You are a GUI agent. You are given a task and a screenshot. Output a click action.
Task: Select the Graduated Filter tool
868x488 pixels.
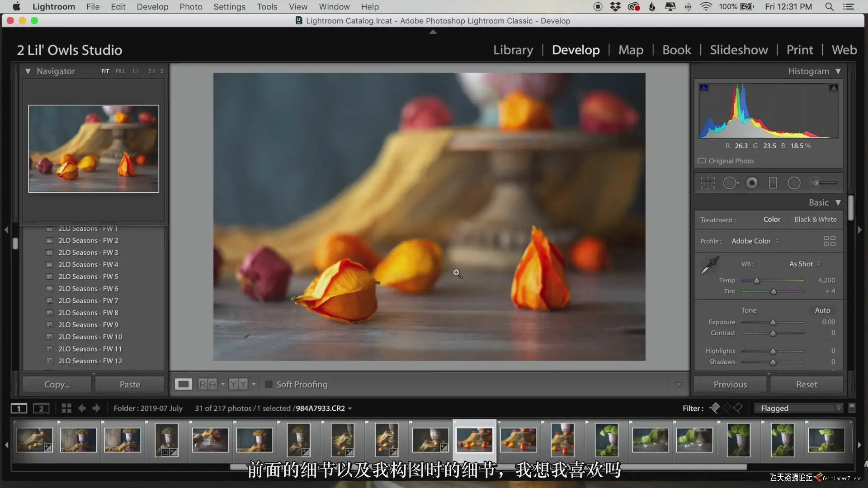pyautogui.click(x=773, y=183)
